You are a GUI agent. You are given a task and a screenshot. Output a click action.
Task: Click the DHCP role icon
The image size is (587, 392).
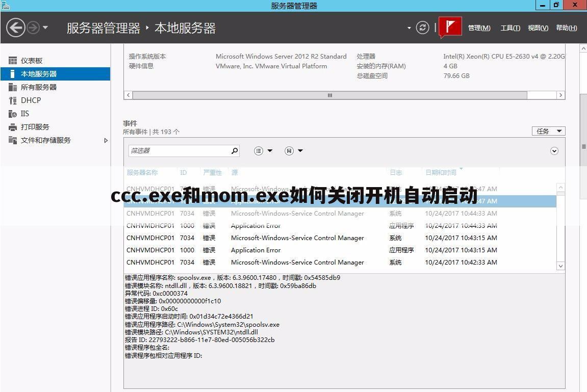tap(13, 100)
